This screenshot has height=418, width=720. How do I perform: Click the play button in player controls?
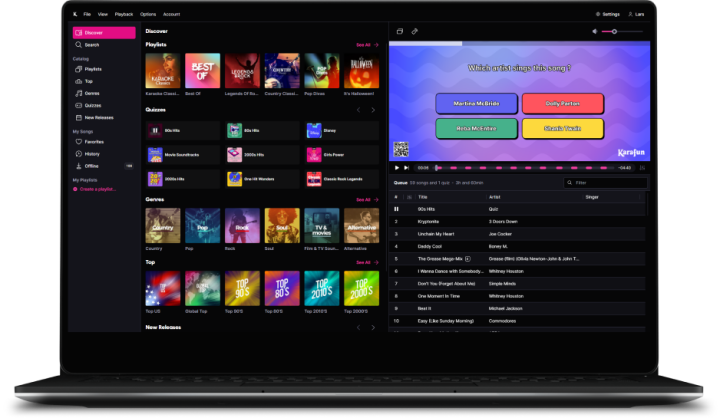pos(397,168)
